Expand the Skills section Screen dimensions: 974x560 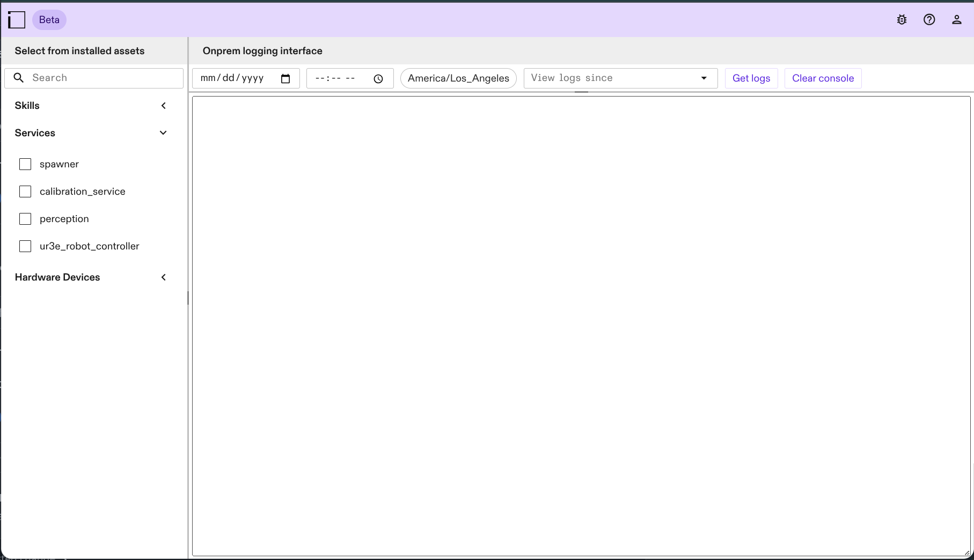[x=163, y=105]
